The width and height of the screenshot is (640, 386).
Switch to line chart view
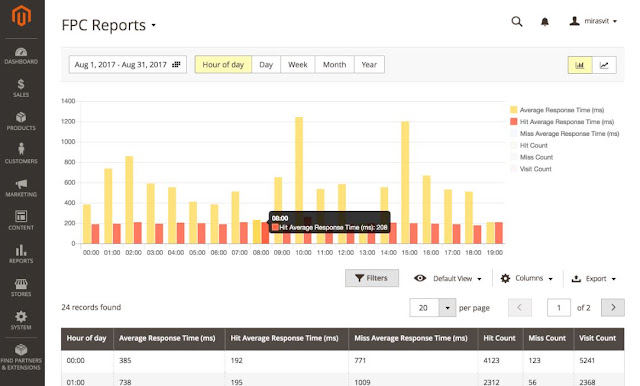(604, 65)
